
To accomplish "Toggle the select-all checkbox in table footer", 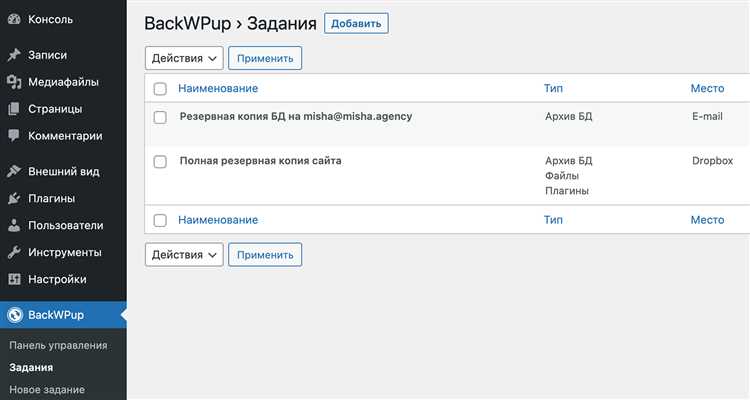I will pyautogui.click(x=160, y=220).
